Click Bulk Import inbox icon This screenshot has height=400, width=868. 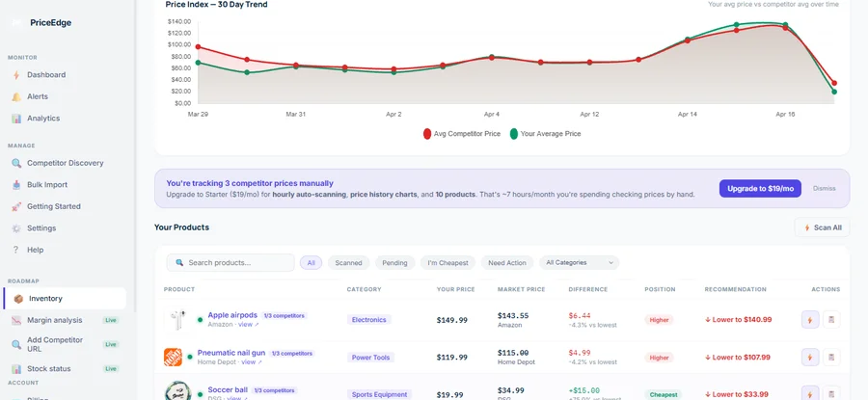coord(16,185)
